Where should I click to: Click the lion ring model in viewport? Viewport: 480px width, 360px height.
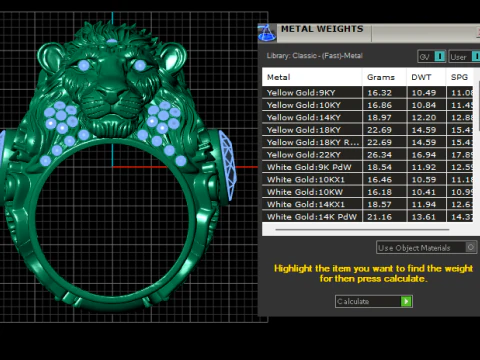(x=117, y=167)
